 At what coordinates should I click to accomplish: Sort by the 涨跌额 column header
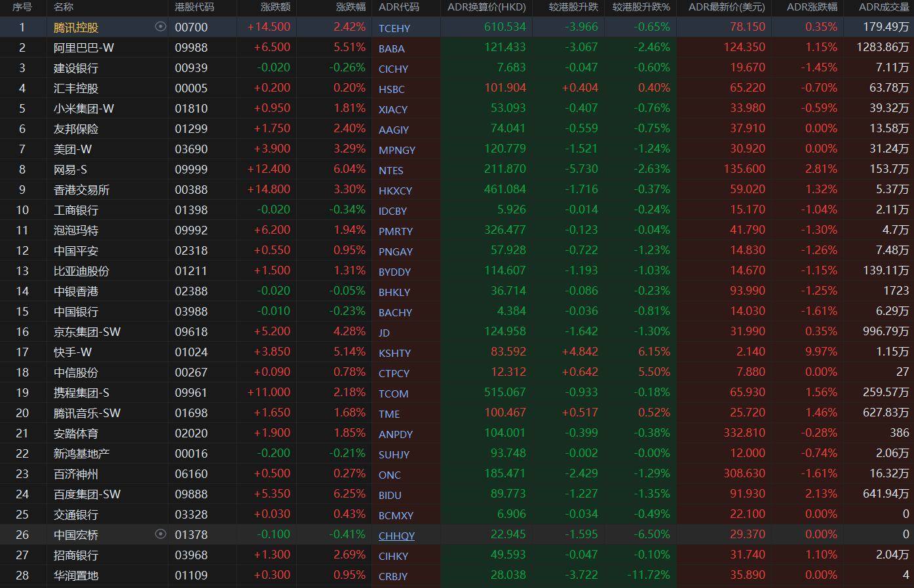tap(275, 7)
